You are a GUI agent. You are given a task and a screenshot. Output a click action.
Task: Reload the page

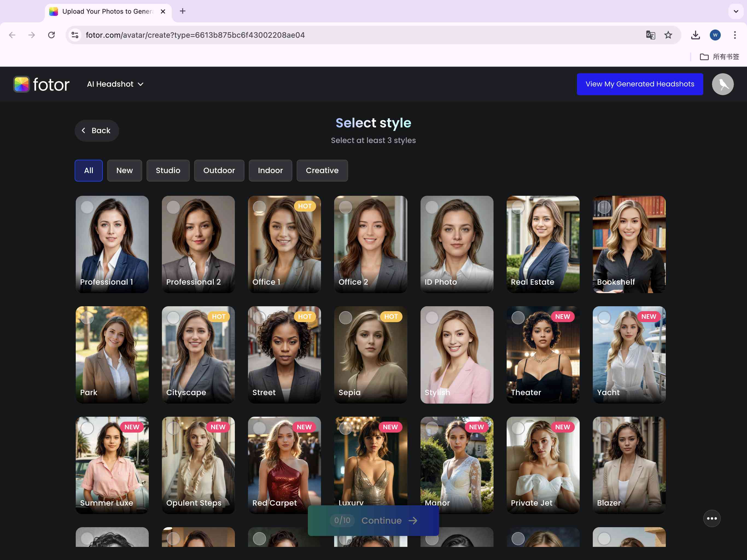coord(51,35)
